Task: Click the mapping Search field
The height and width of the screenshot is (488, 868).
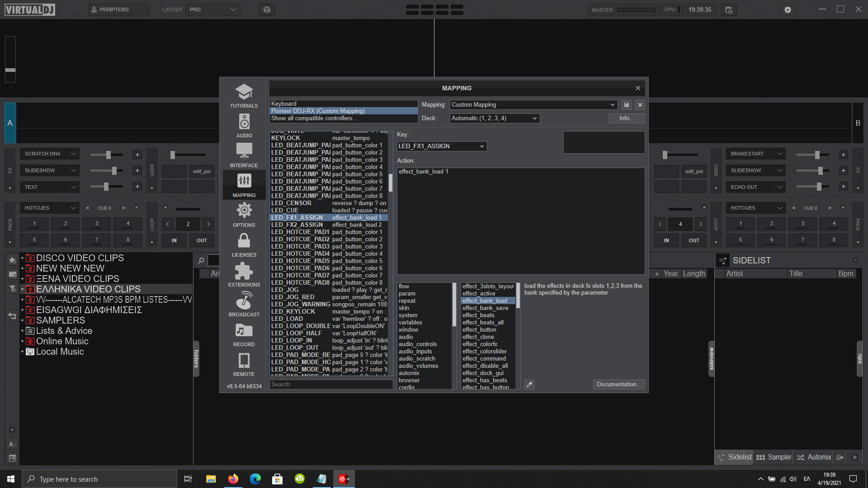Action: pyautogui.click(x=331, y=385)
